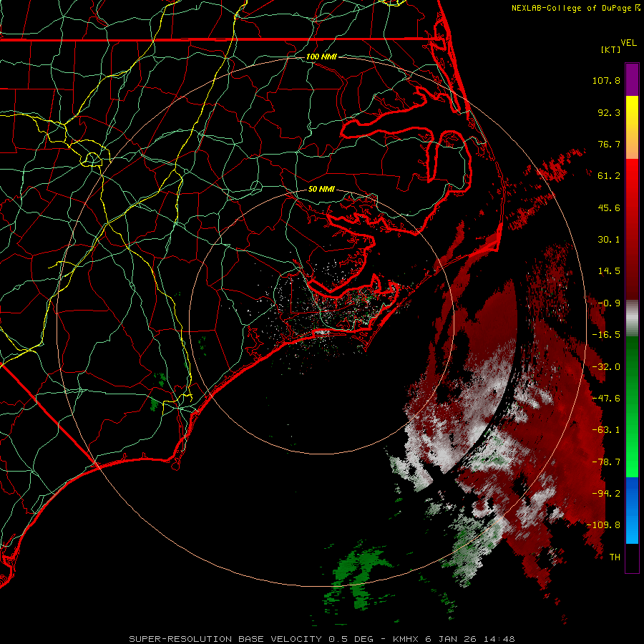
Task: Click the 76.7 legend value
Action: 609,144
